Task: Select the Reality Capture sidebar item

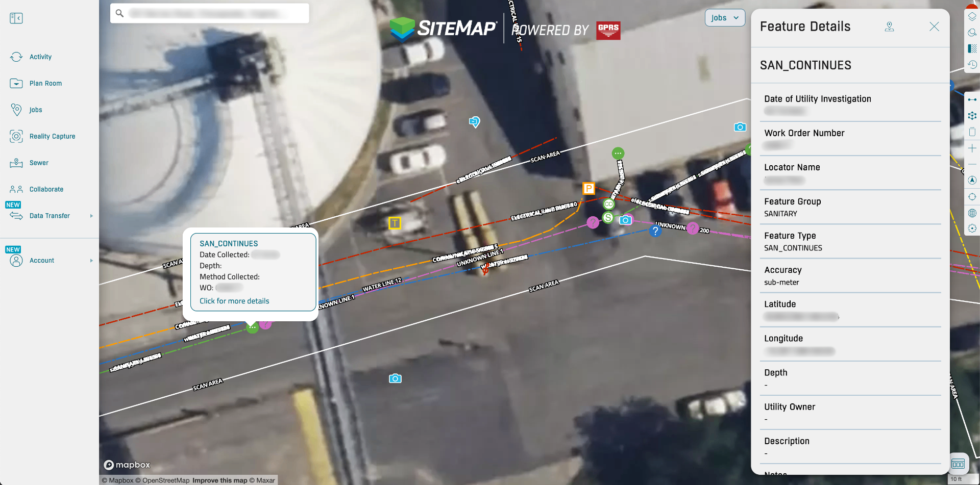Action: click(x=52, y=136)
